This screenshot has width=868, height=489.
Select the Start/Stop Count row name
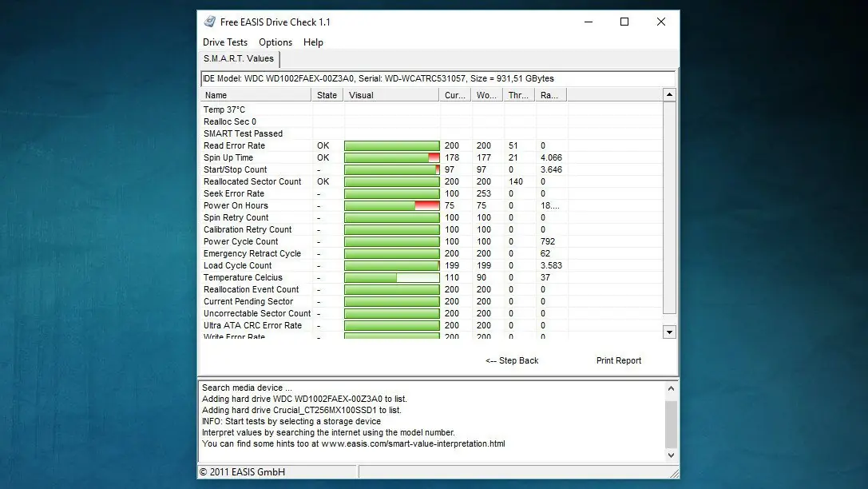235,169
